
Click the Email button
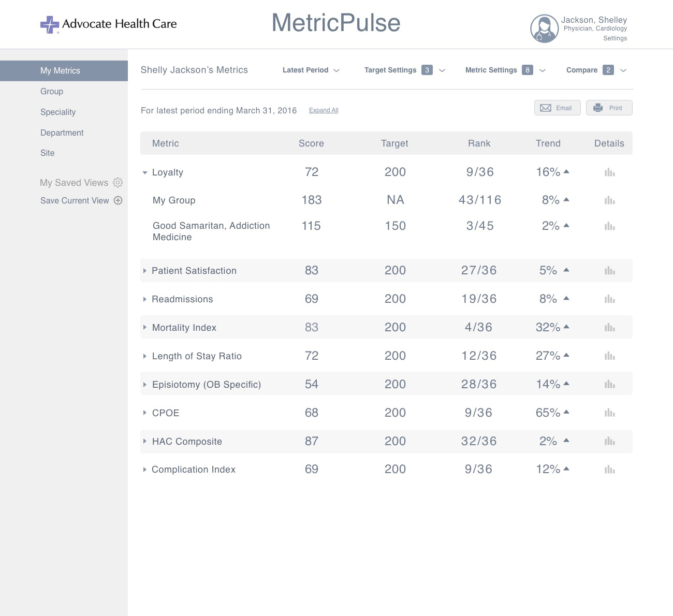pos(557,108)
